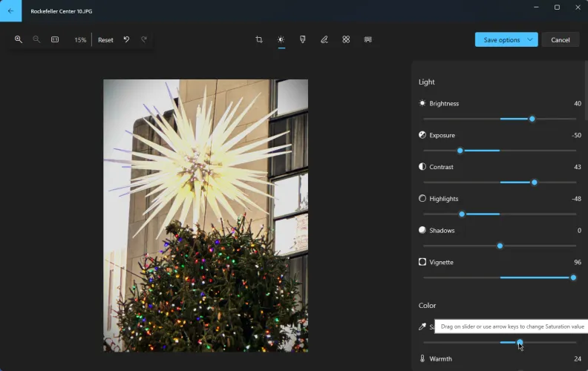The height and width of the screenshot is (371, 588).
Task: Undo the last edit
Action: tap(126, 39)
